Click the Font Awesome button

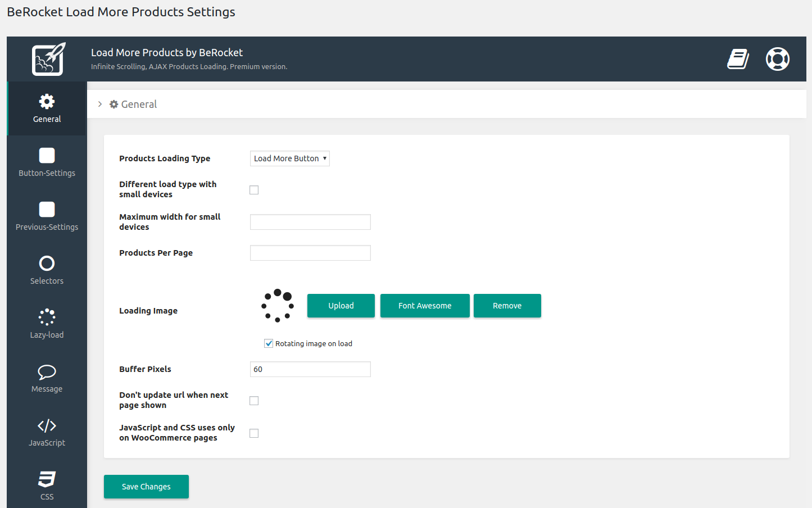click(425, 306)
